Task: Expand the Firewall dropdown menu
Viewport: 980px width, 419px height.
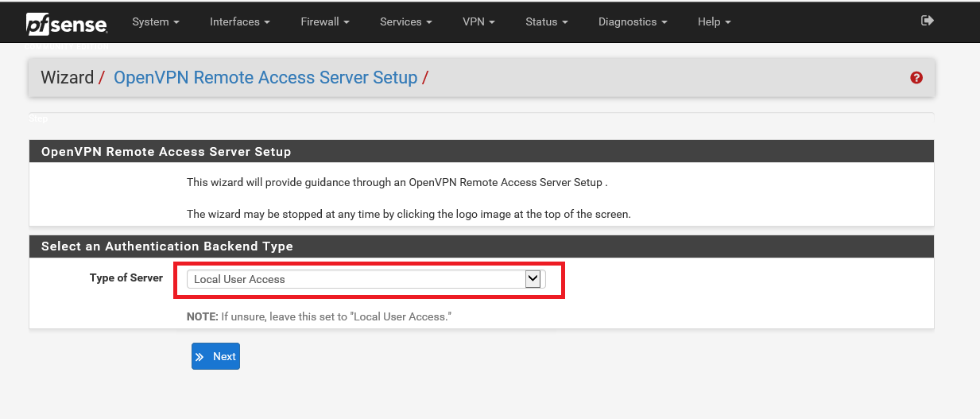Action: 324,21
